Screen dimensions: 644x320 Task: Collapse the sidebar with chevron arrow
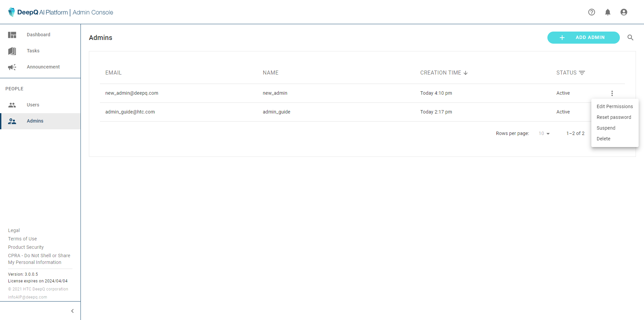(x=72, y=311)
